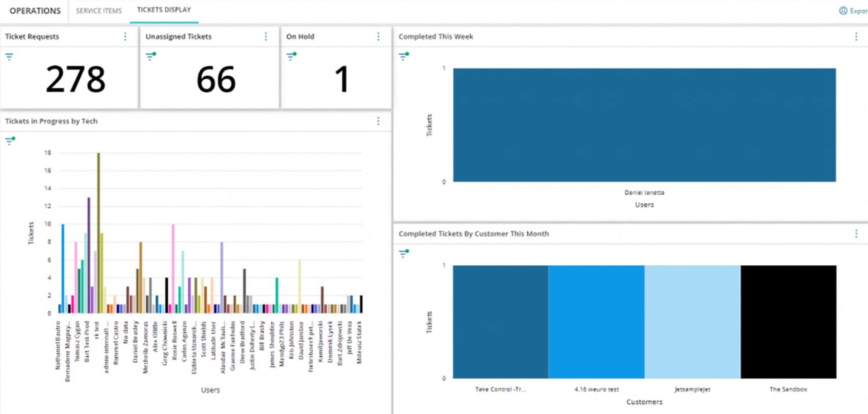Click the 'Daniel Beasley' user axis label
The image size is (868, 414).
pyautogui.click(x=135, y=341)
